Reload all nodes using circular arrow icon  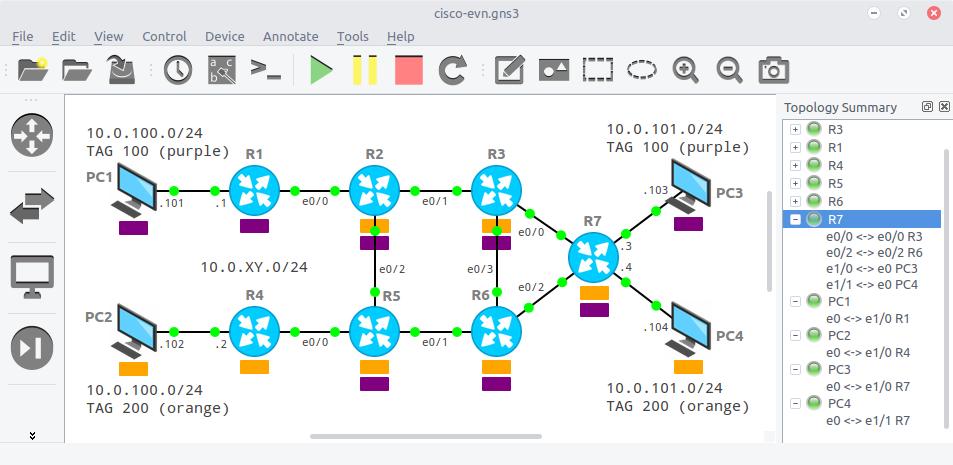452,70
